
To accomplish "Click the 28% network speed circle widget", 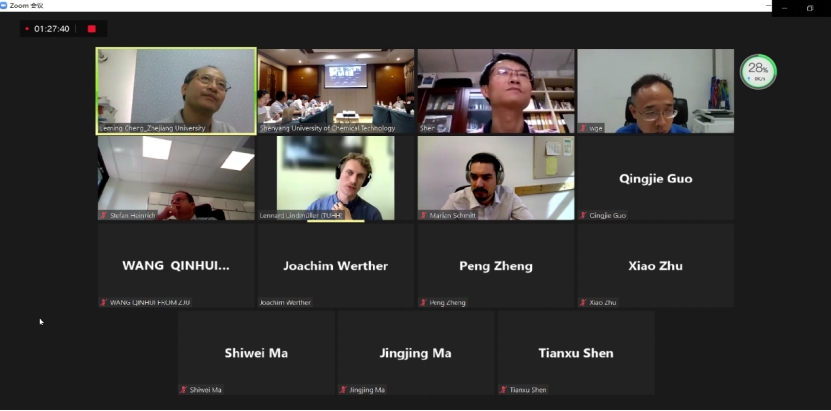I will click(758, 72).
